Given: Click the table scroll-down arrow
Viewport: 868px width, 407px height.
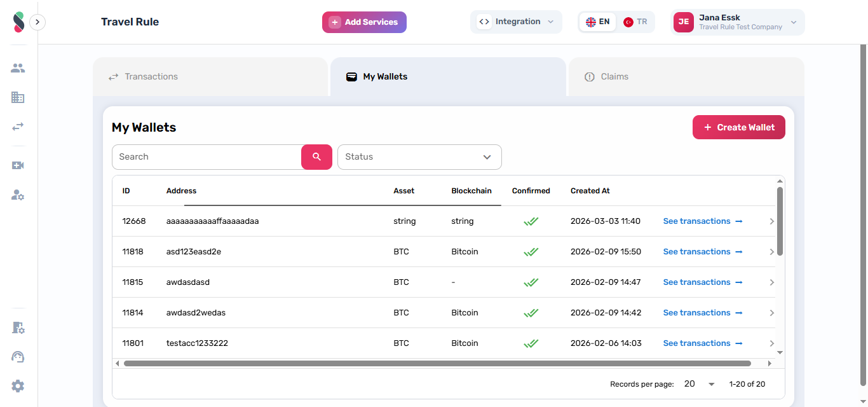Looking at the screenshot, I should point(780,353).
